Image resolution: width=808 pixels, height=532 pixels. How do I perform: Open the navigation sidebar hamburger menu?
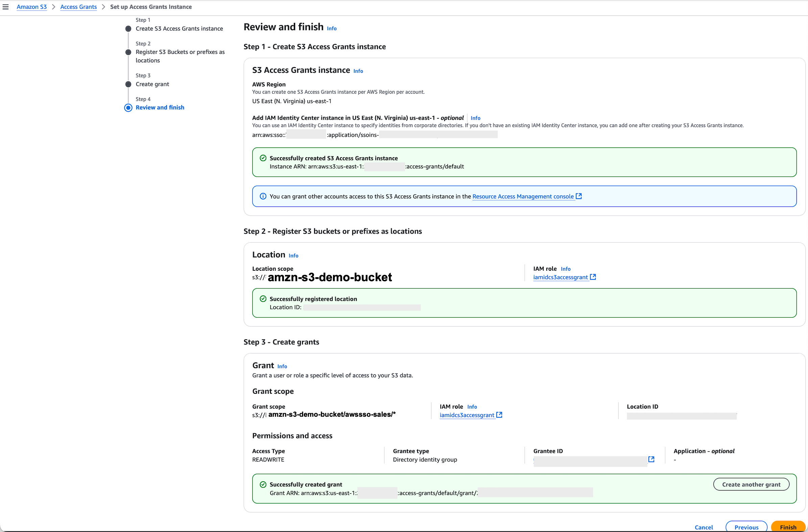point(5,6)
